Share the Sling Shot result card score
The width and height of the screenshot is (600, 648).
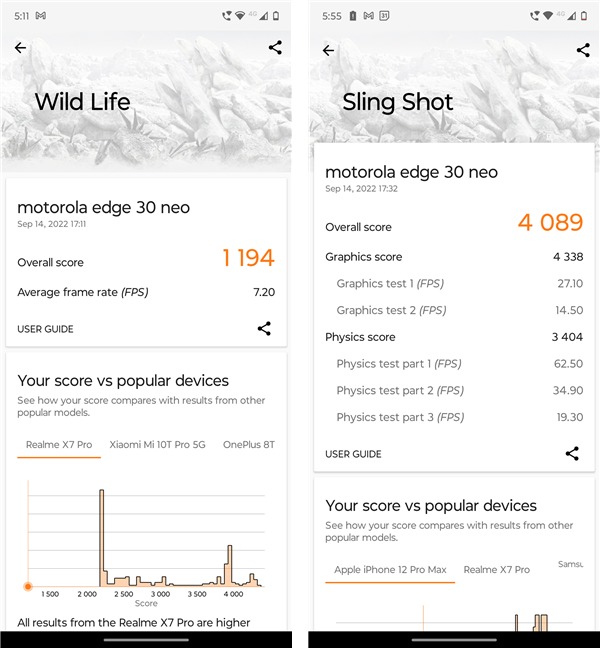(x=572, y=453)
